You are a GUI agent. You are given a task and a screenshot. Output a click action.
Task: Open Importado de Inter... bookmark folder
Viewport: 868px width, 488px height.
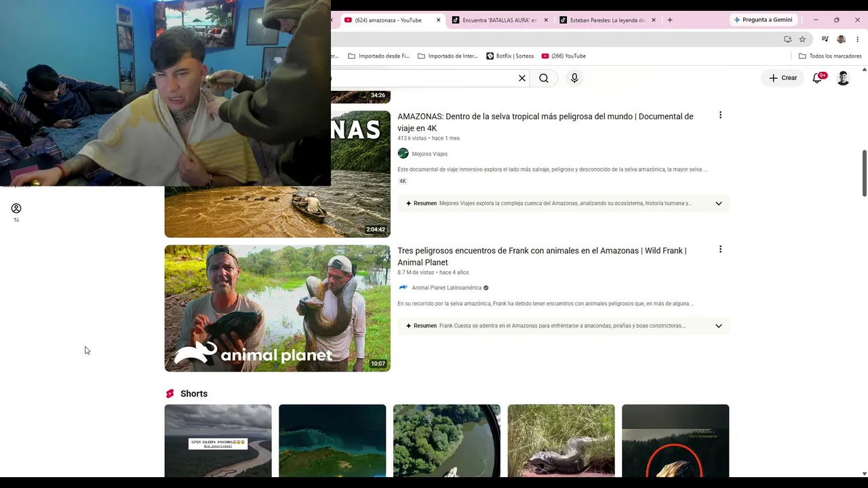[x=448, y=56]
